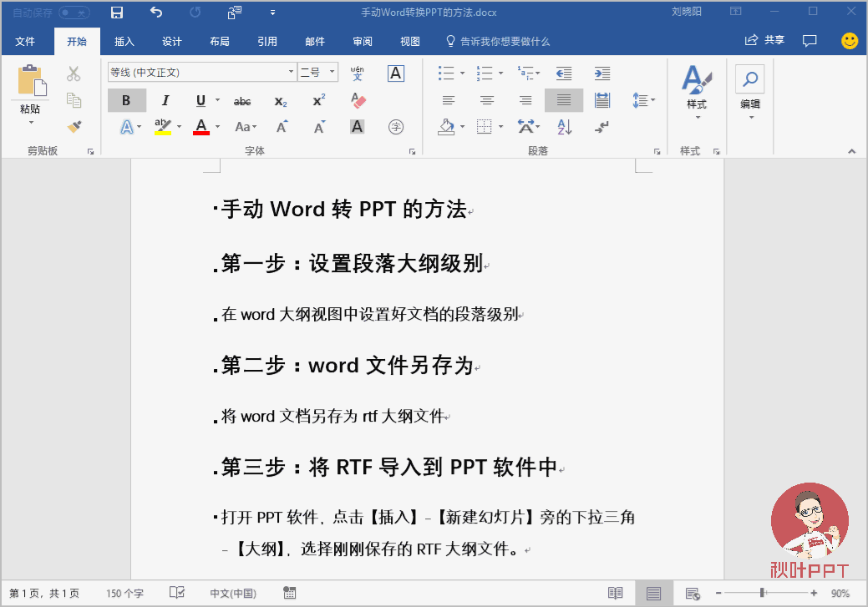
Task: Apply italic formatting
Action: coord(165,100)
